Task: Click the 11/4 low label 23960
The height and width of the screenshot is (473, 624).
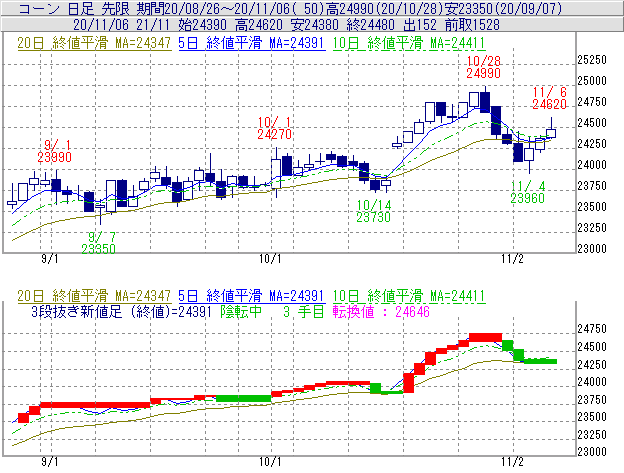Action: tap(528, 192)
